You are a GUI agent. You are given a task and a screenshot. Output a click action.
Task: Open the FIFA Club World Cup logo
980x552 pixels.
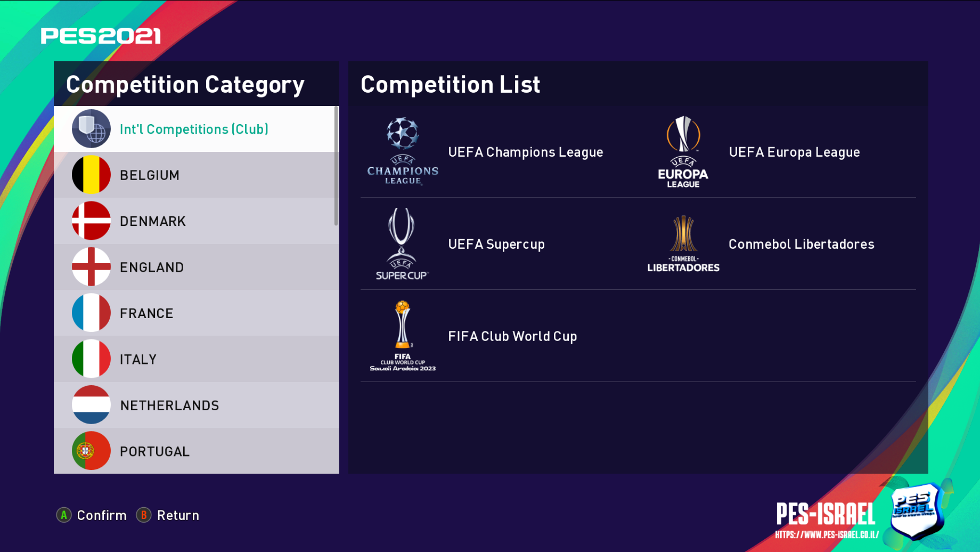pyautogui.click(x=403, y=336)
